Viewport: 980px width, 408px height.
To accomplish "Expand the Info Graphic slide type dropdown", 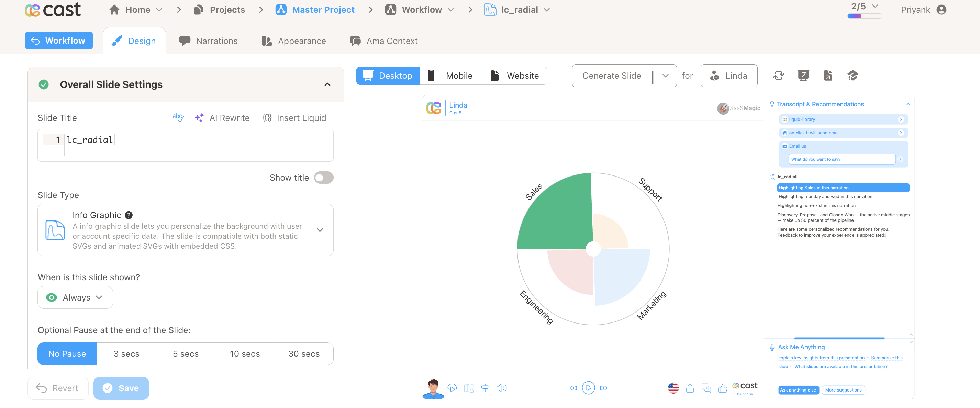I will pos(320,230).
